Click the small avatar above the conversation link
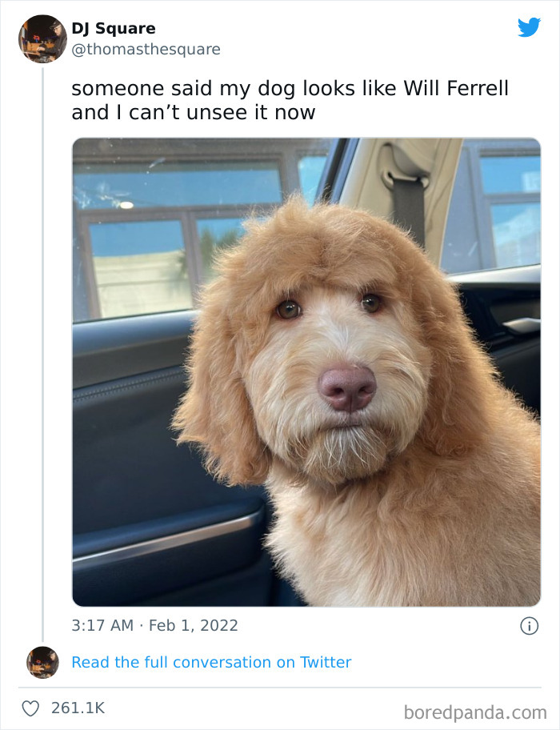 42,663
